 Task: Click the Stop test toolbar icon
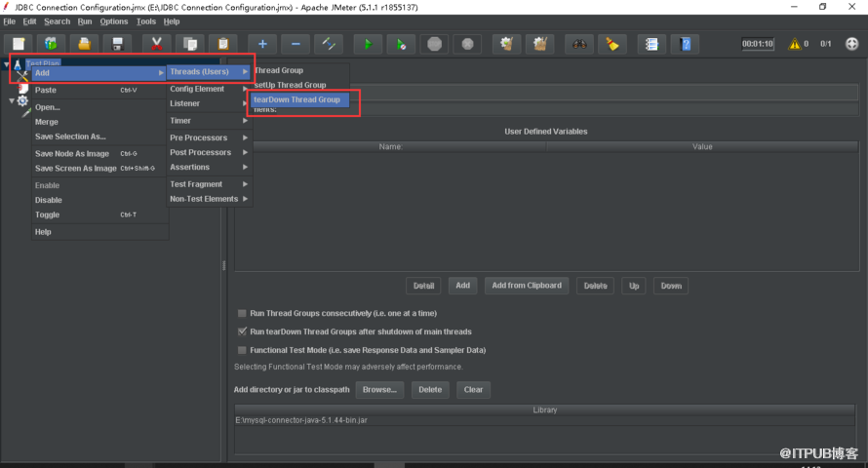434,44
